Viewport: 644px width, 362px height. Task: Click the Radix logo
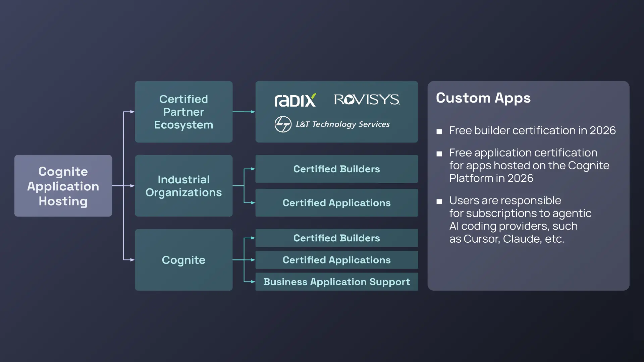295,100
